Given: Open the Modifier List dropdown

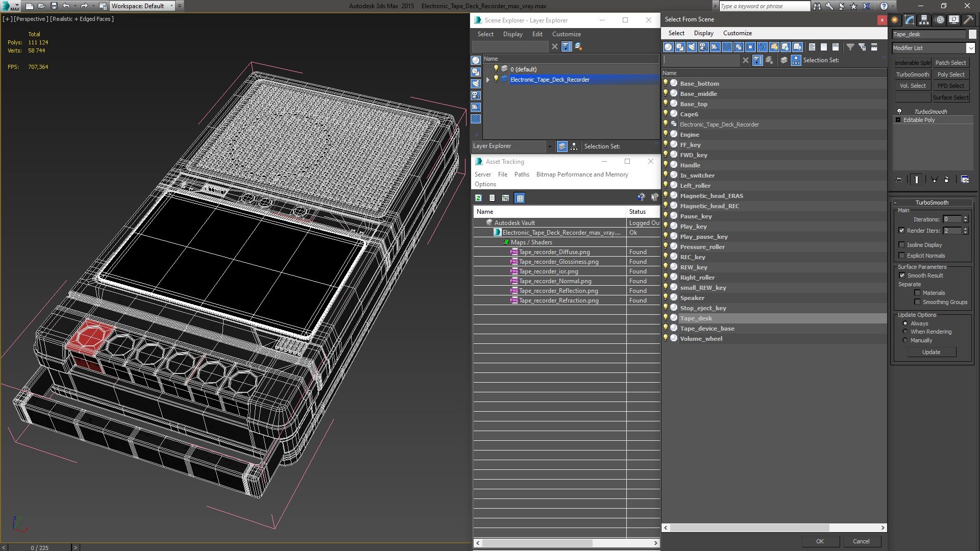Looking at the screenshot, I should pos(970,48).
